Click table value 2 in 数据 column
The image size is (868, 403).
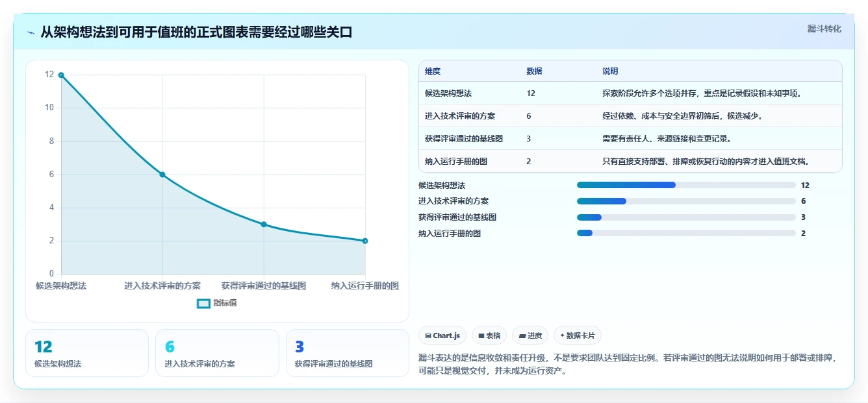tap(529, 162)
